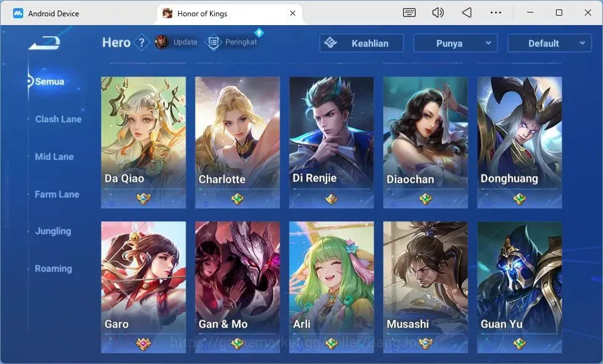Click Garo's pink mastery badge icon
Image resolution: width=603 pixels, height=364 pixels.
click(144, 343)
